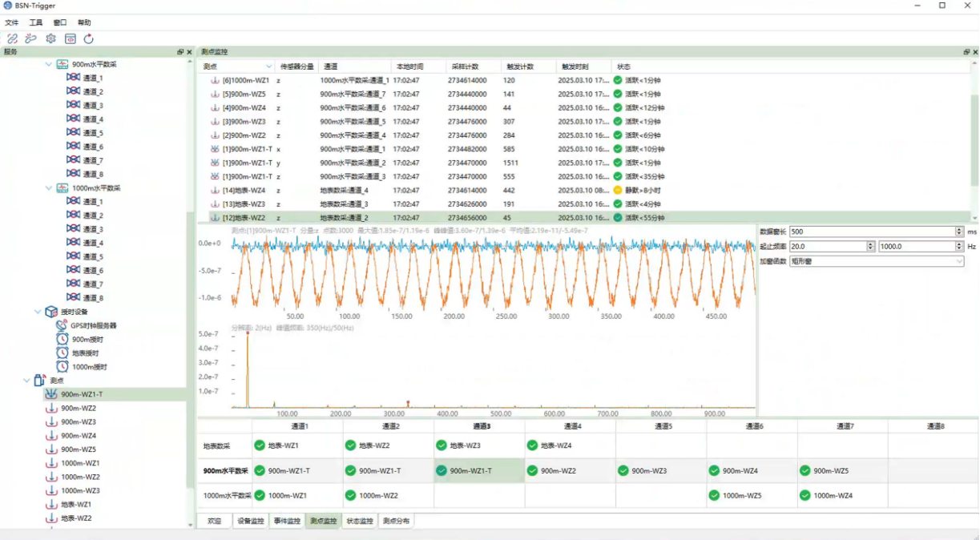The width and height of the screenshot is (980, 540).
Task: Click the disconnect broken-link toolbar icon
Action: (31, 38)
